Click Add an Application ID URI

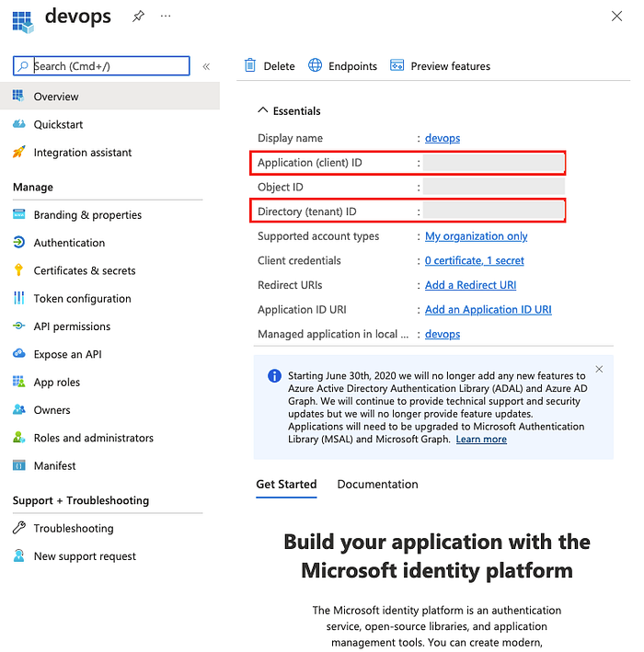(488, 310)
